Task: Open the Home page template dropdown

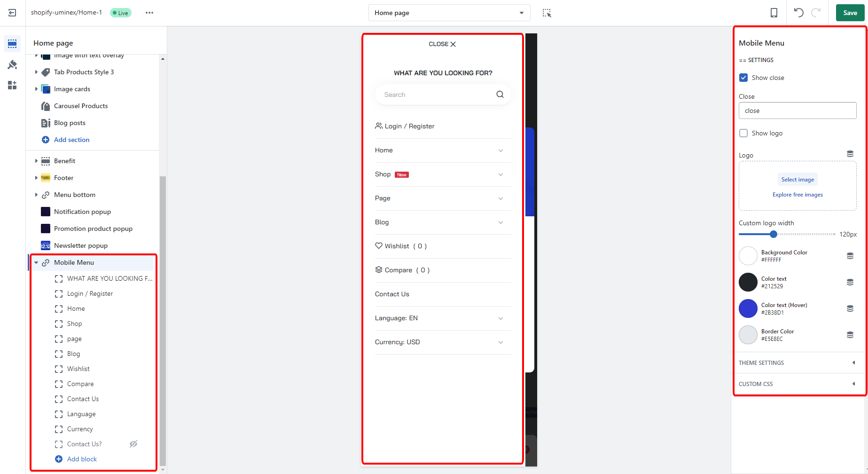Action: [449, 13]
